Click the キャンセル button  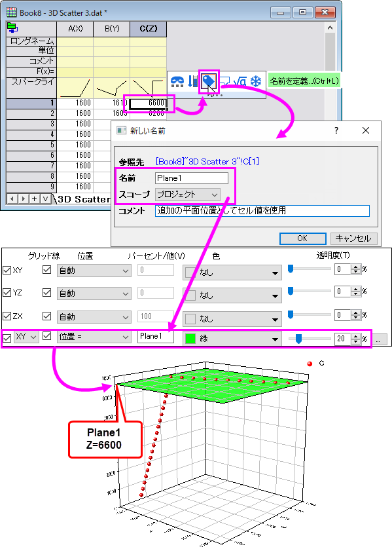pos(353,238)
